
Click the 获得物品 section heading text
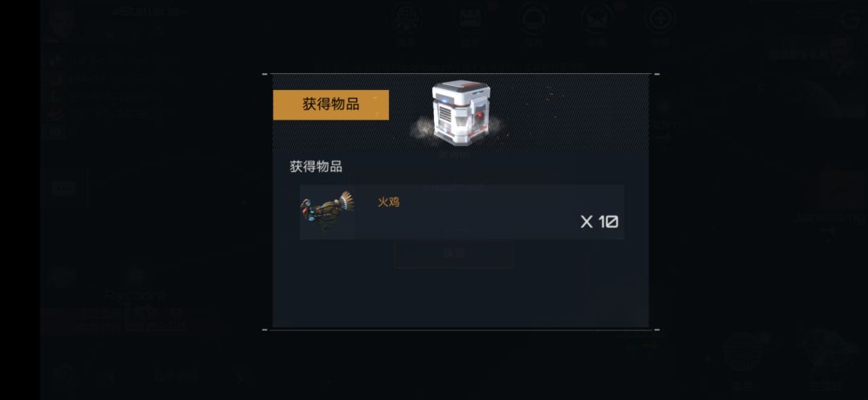click(x=316, y=166)
